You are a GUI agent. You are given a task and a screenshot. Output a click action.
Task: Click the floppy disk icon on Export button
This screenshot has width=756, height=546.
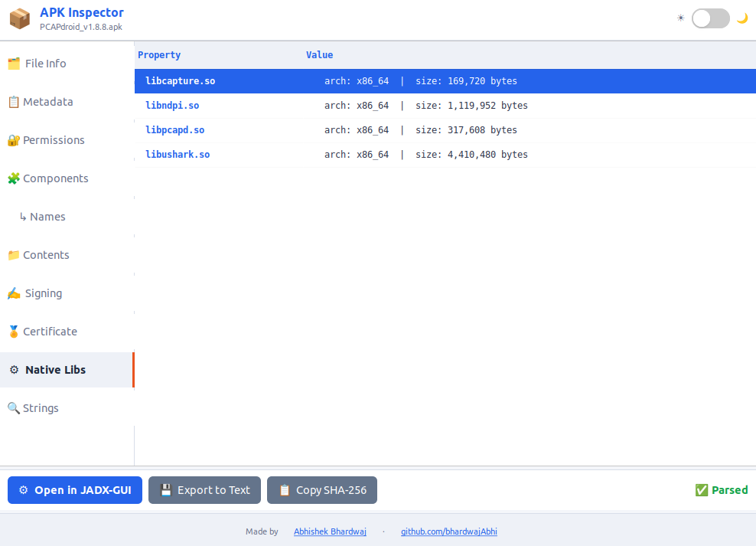tap(166, 490)
